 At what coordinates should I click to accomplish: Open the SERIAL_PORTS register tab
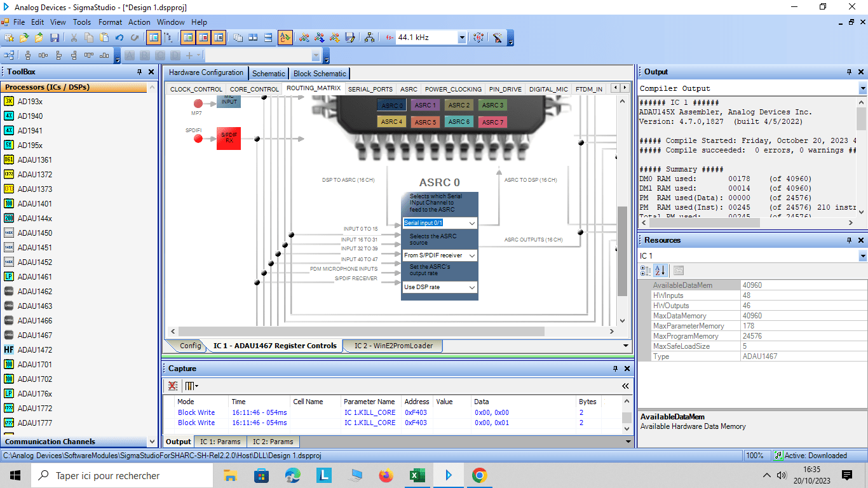click(370, 89)
